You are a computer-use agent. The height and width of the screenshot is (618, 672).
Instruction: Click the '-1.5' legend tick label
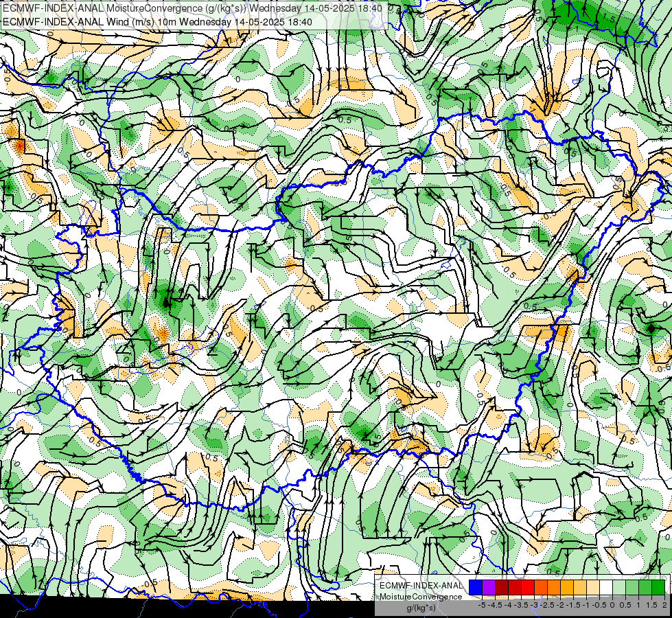(x=573, y=605)
